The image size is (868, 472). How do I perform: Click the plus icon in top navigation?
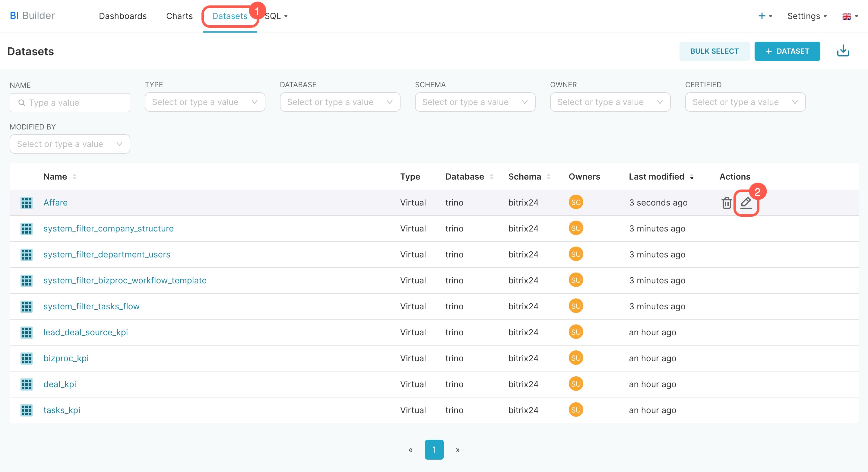point(762,16)
